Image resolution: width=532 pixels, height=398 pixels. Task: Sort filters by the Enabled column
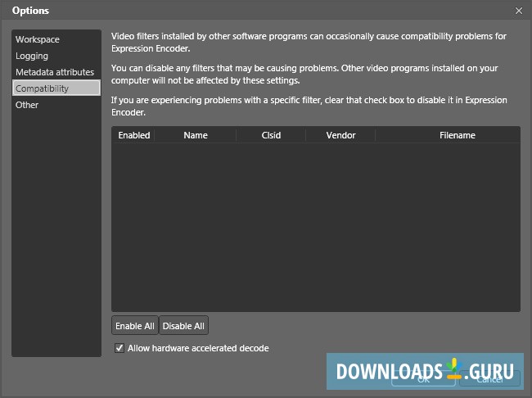[134, 135]
